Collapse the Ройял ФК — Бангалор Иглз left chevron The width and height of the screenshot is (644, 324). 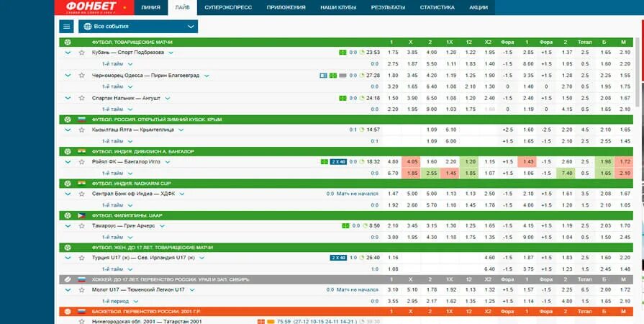point(68,162)
